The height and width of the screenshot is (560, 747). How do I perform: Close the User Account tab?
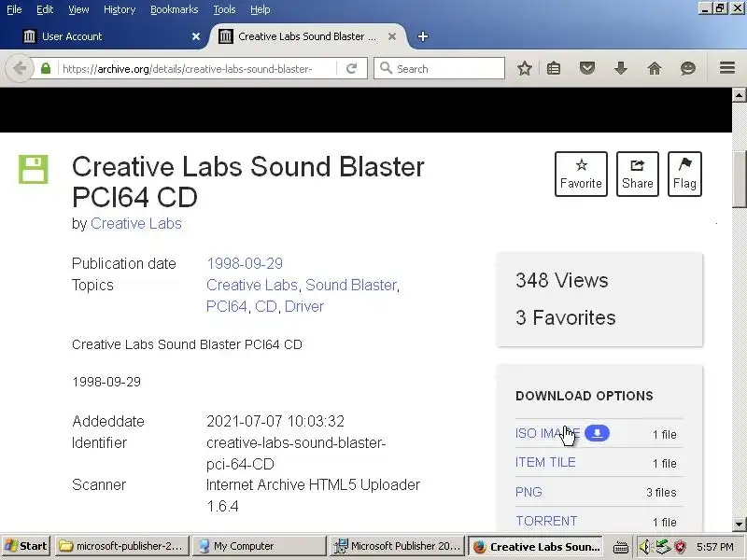[196, 36]
